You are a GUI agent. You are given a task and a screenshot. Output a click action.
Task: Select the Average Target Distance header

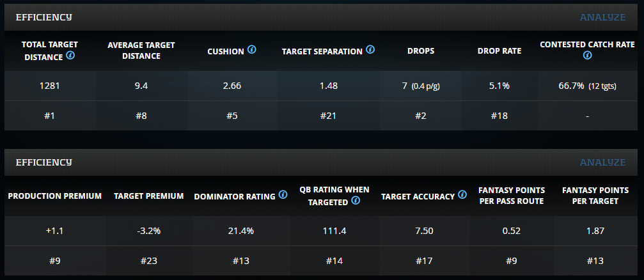141,51
